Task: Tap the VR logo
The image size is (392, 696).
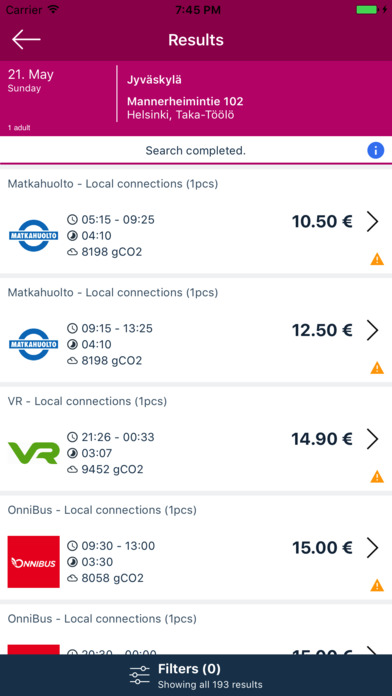Action: pyautogui.click(x=34, y=452)
